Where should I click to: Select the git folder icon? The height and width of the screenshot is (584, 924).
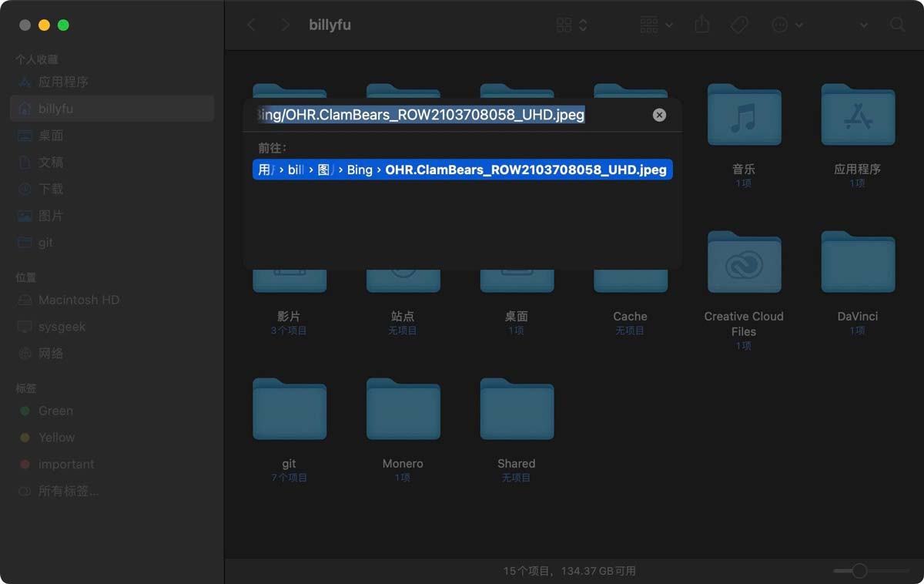(290, 410)
